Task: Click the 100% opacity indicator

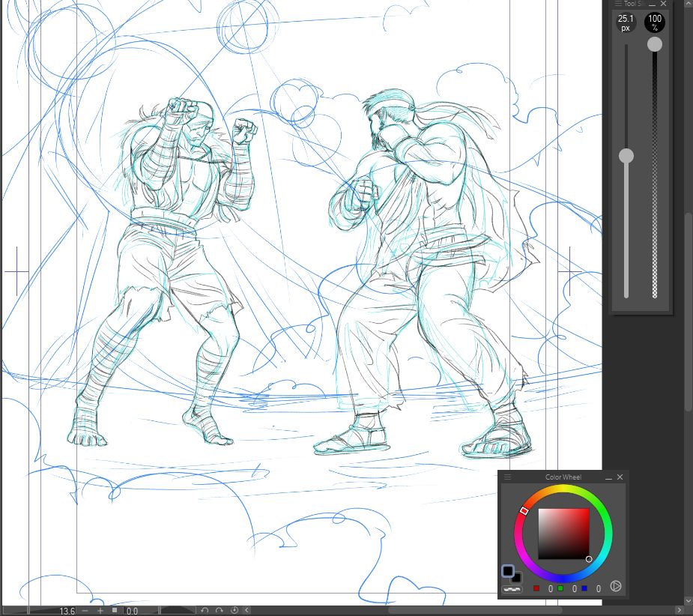Action: [655, 22]
